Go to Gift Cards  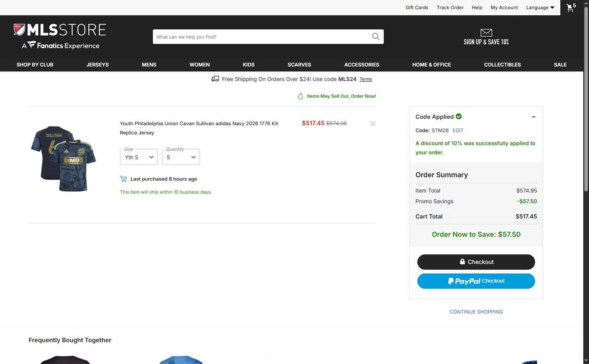coord(417,8)
